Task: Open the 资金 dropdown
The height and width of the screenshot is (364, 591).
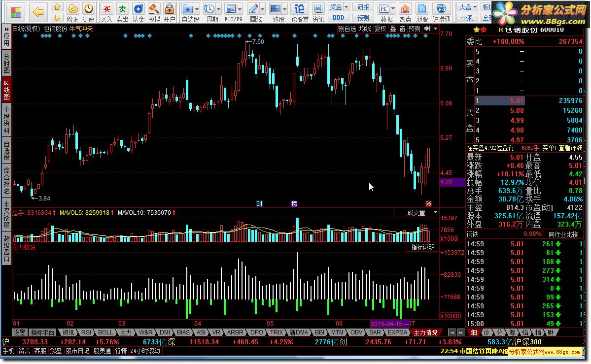Action: tap(339, 7)
